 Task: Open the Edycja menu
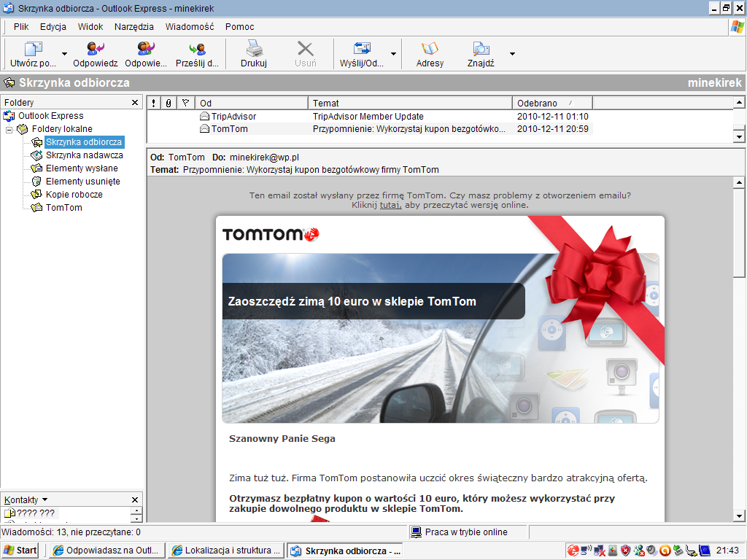(x=53, y=27)
